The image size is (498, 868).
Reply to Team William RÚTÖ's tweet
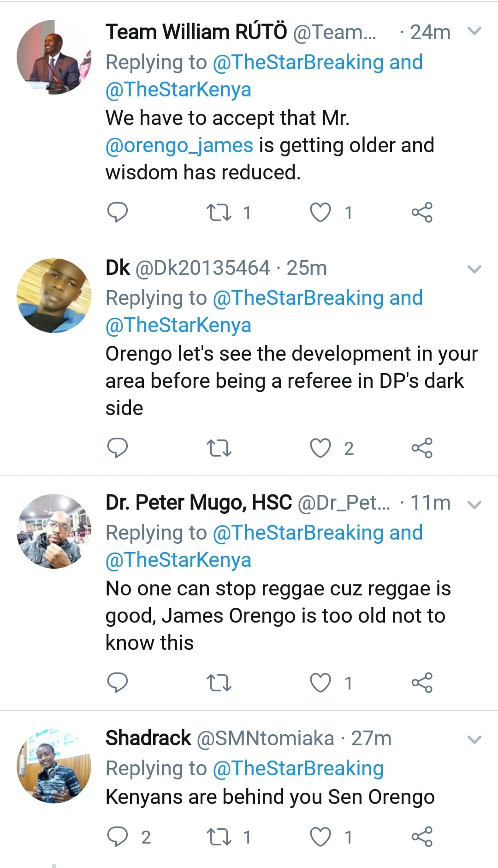pos(117,212)
